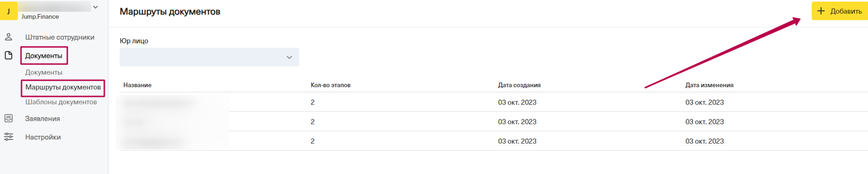Select Документы main menu item
Screen dimensions: 868x174
[43, 56]
